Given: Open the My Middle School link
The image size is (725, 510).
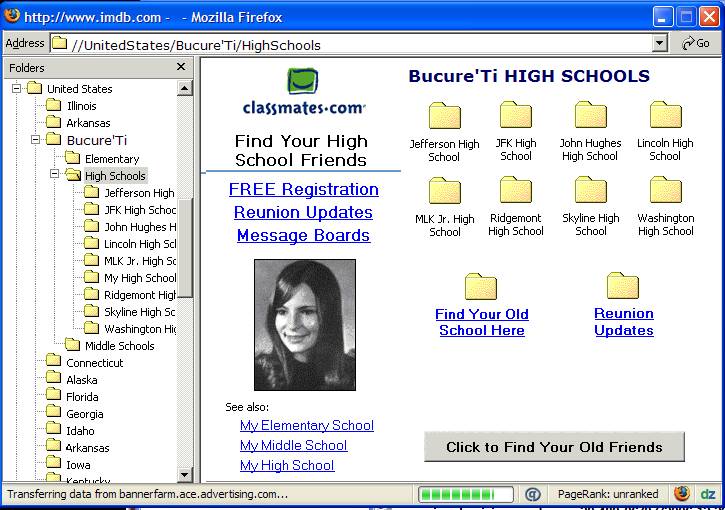Looking at the screenshot, I should pyautogui.click(x=294, y=445).
